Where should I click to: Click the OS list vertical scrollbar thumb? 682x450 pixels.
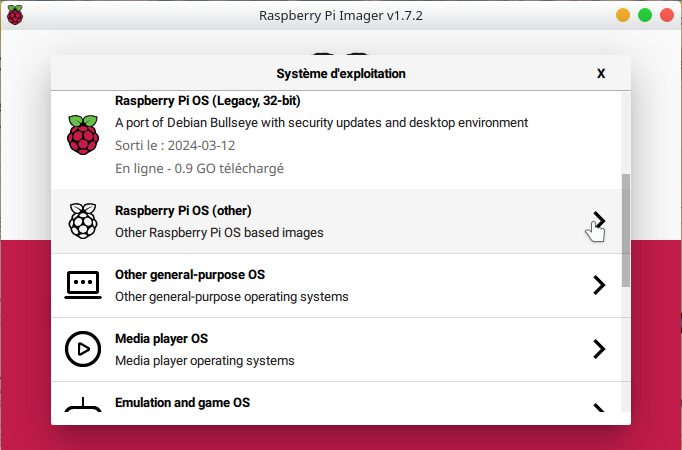[x=626, y=230]
